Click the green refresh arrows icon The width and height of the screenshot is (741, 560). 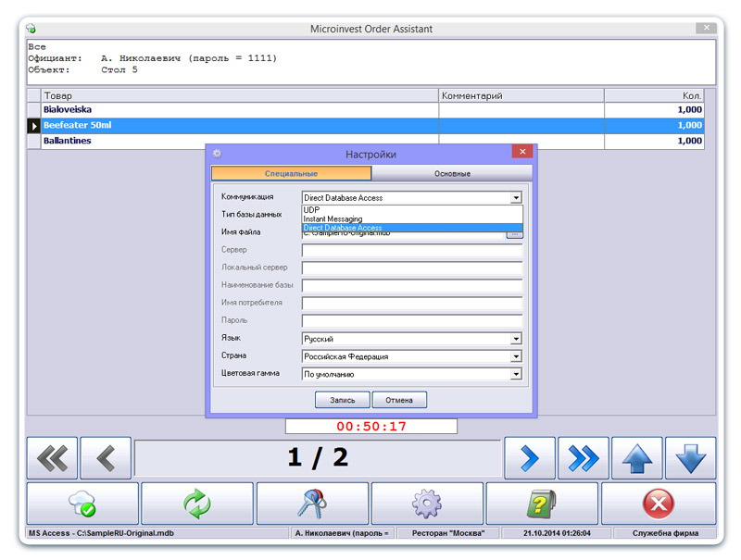(196, 504)
